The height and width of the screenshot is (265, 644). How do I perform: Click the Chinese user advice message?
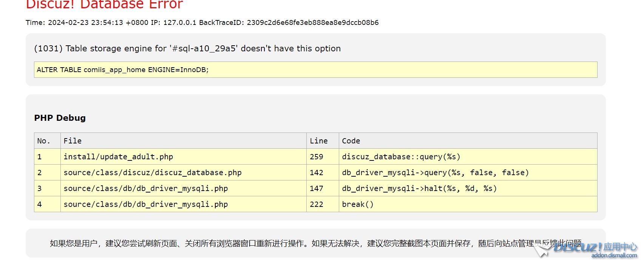click(315, 243)
